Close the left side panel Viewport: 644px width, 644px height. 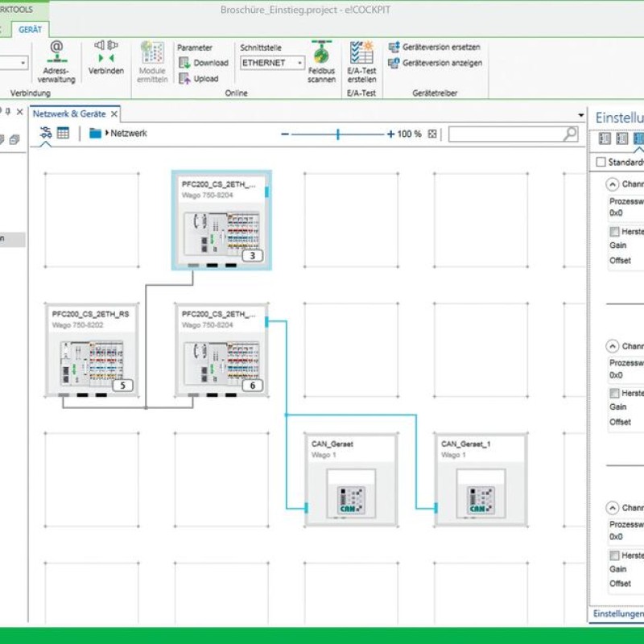click(19, 112)
